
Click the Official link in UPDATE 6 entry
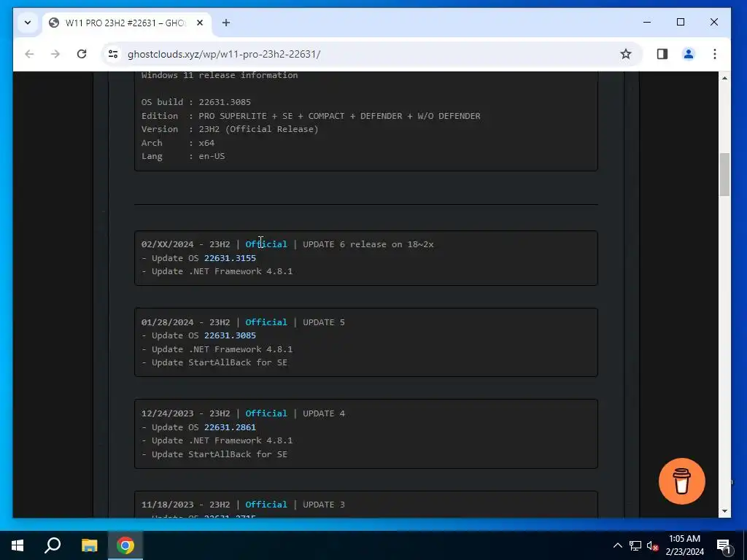tap(266, 244)
